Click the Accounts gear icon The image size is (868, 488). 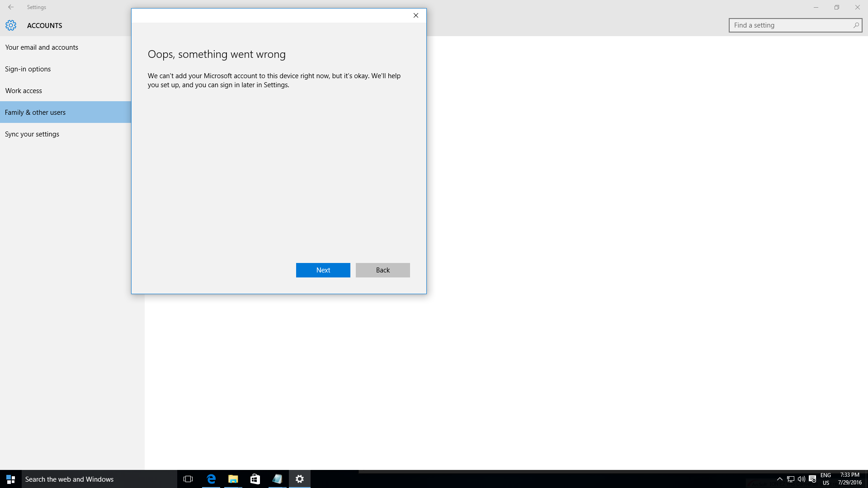click(11, 25)
